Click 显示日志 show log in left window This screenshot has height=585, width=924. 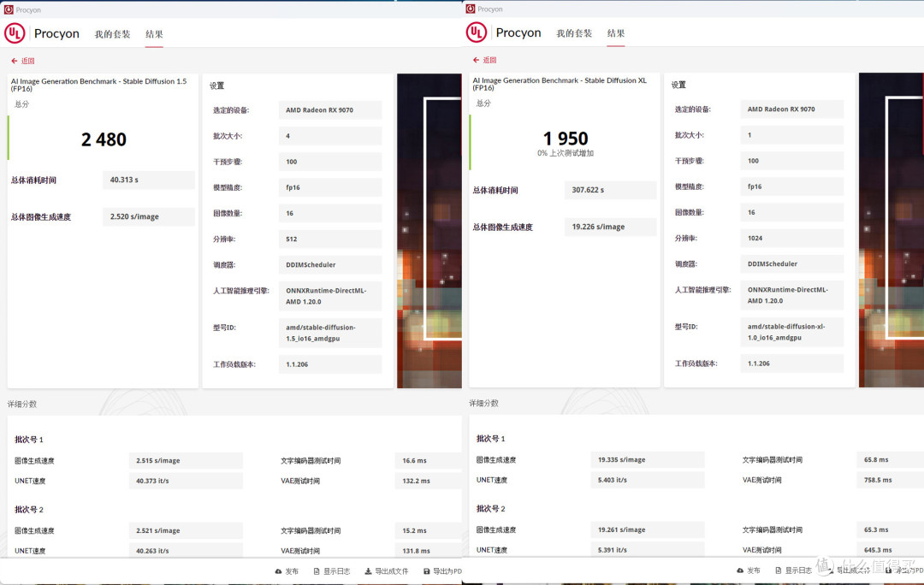(332, 571)
